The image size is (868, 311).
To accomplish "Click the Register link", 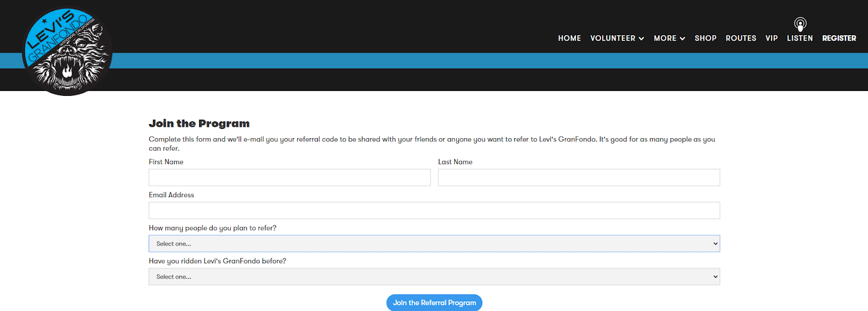I will point(839,38).
